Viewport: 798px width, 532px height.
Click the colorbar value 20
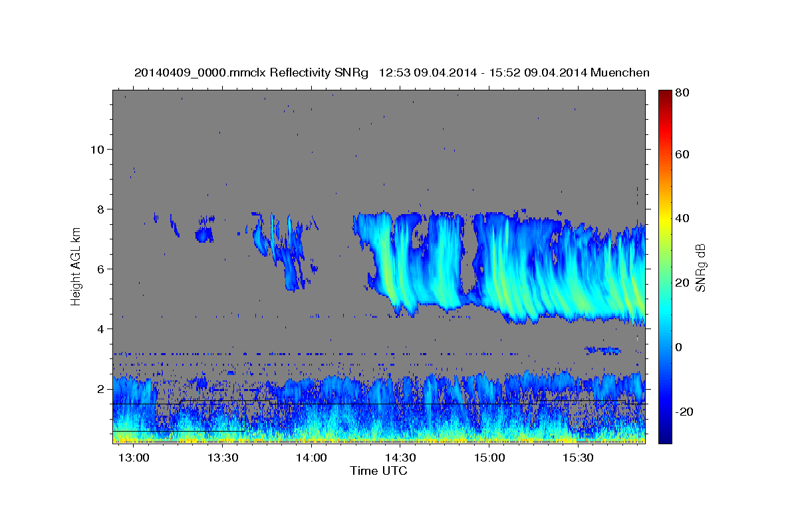[x=682, y=283]
